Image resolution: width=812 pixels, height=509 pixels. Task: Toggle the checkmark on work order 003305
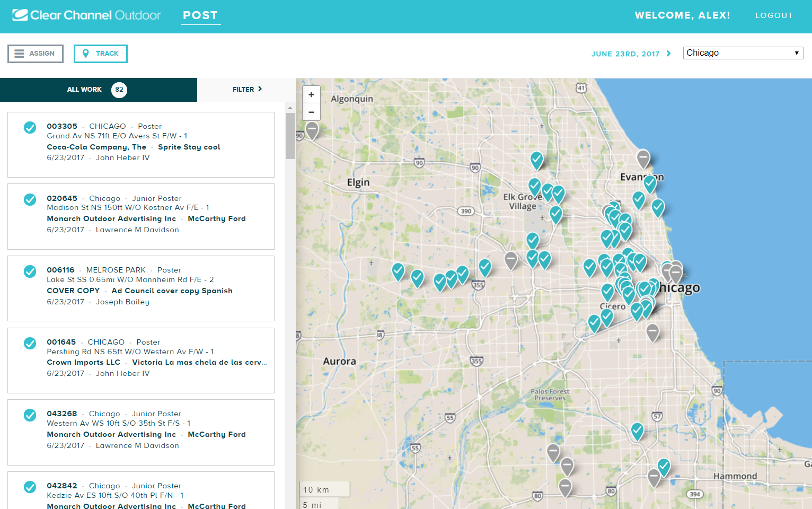[x=30, y=127]
